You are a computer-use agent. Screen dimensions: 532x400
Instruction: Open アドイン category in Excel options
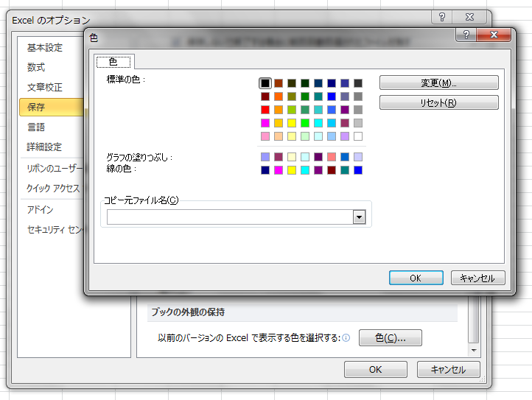(41, 210)
